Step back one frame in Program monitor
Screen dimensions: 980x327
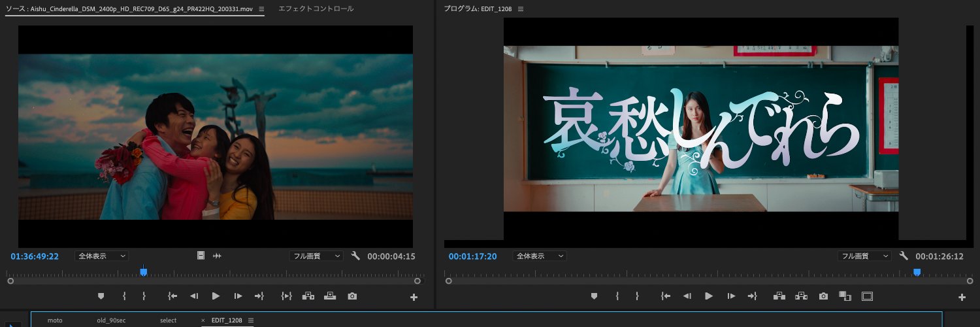(687, 296)
